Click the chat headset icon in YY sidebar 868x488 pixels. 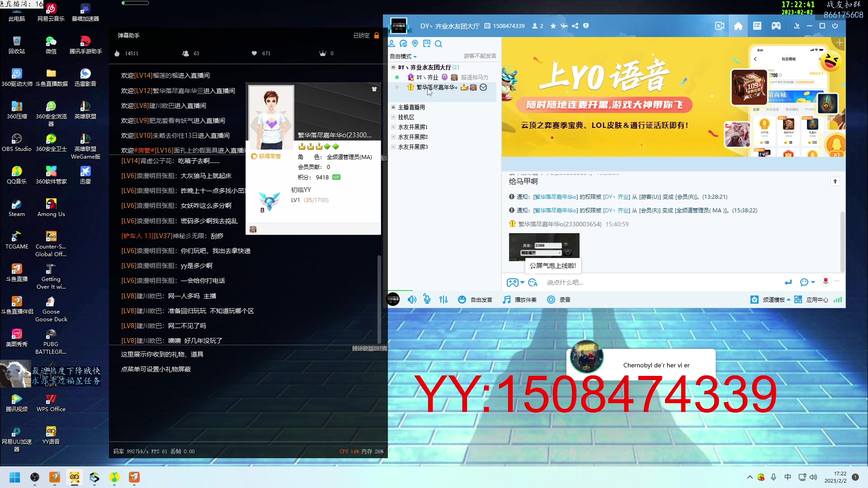coord(403,44)
